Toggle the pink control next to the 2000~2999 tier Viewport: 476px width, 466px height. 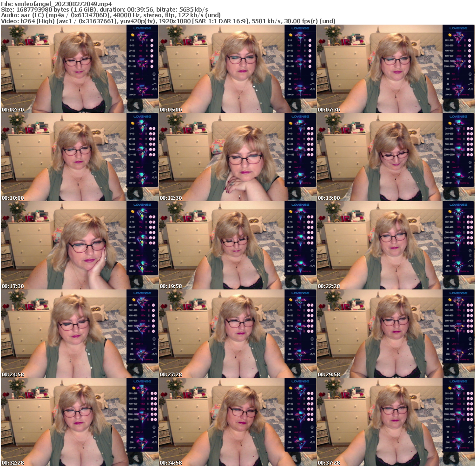[x=469, y=66]
